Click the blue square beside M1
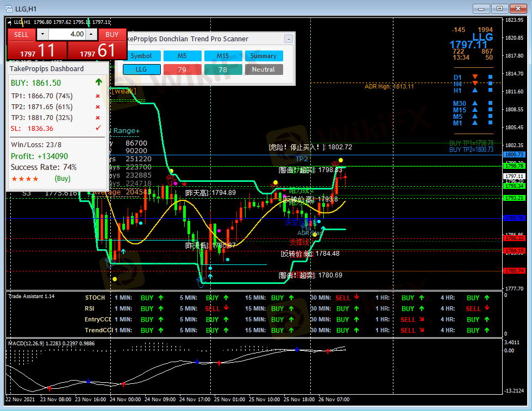 (490, 123)
